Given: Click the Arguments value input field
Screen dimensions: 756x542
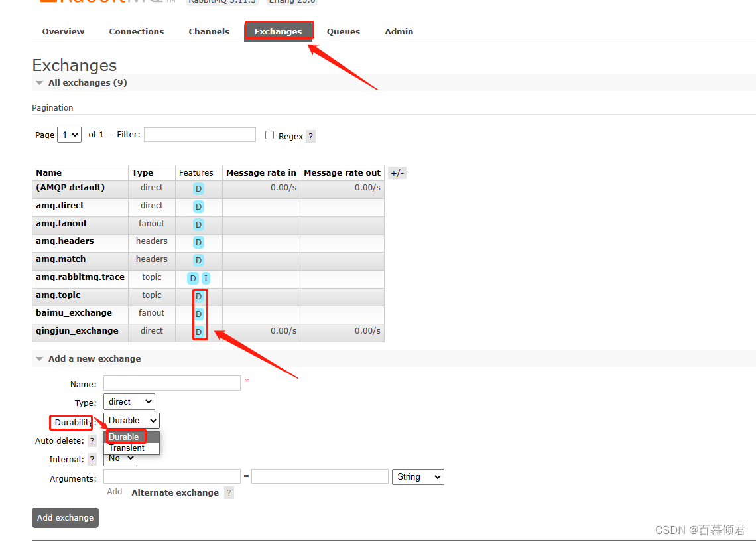Looking at the screenshot, I should (x=320, y=476).
